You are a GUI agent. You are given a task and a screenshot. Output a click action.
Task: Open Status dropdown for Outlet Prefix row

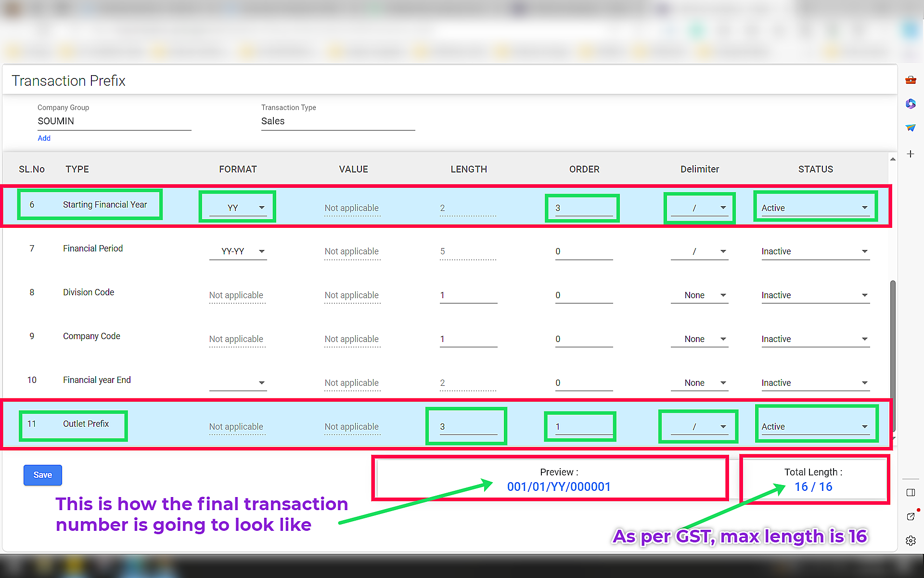point(815,427)
